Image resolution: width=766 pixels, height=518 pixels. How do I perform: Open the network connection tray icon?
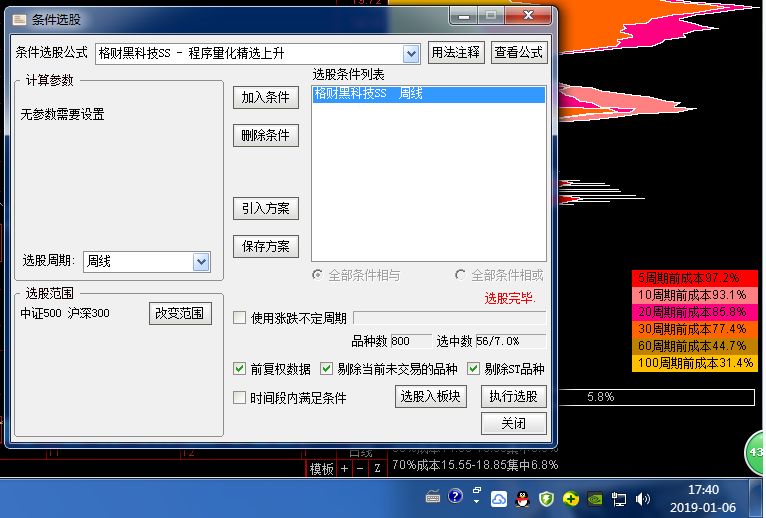click(x=618, y=499)
